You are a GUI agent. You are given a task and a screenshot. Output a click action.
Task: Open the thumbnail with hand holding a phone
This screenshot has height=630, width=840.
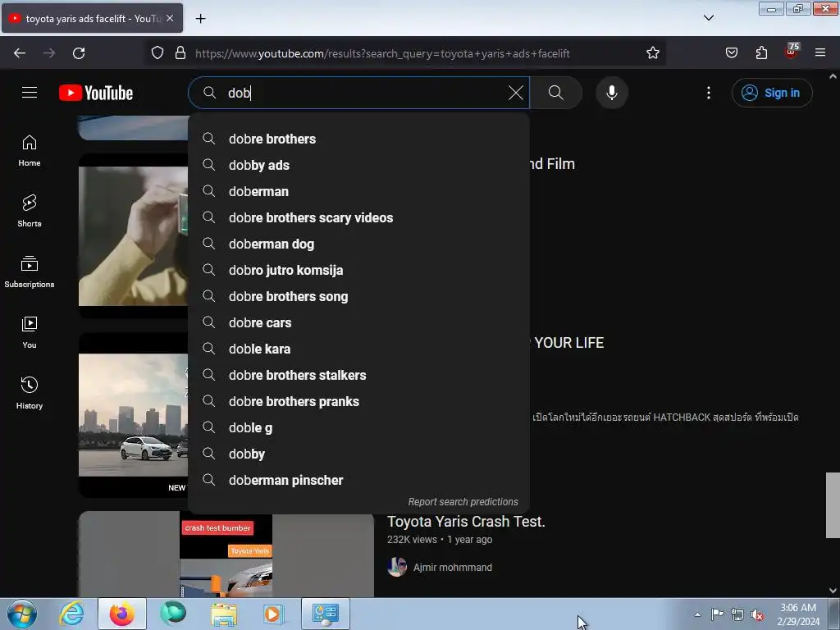134,236
